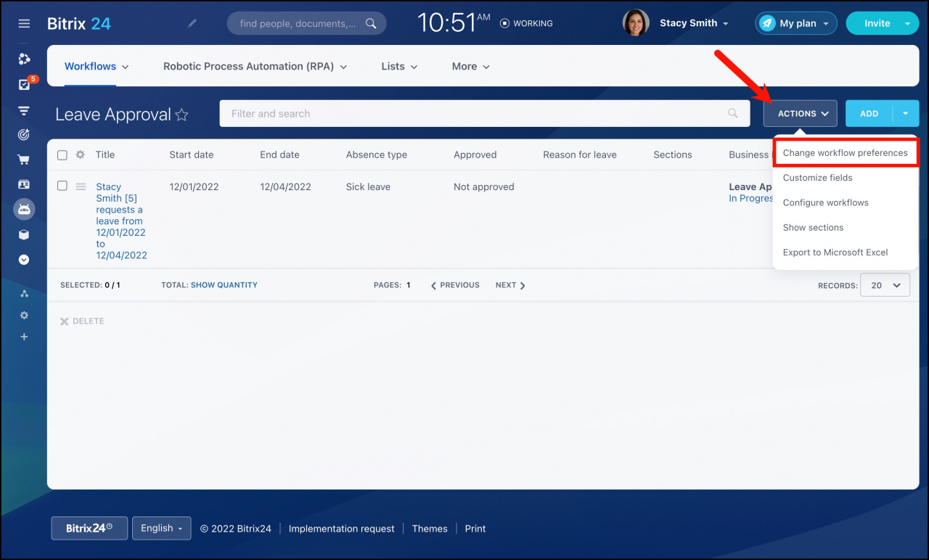Viewport: 929px width, 560px height.
Task: Open sidebar settings gear icon
Action: pyautogui.click(x=24, y=316)
